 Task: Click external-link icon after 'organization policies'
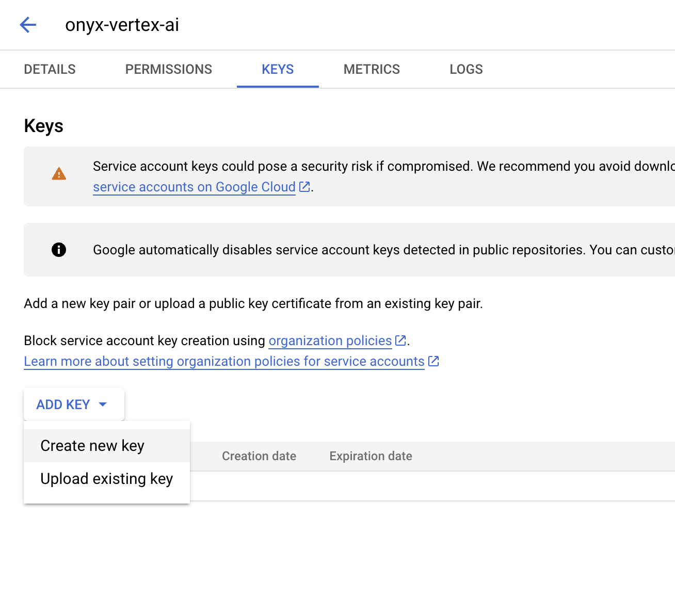400,341
